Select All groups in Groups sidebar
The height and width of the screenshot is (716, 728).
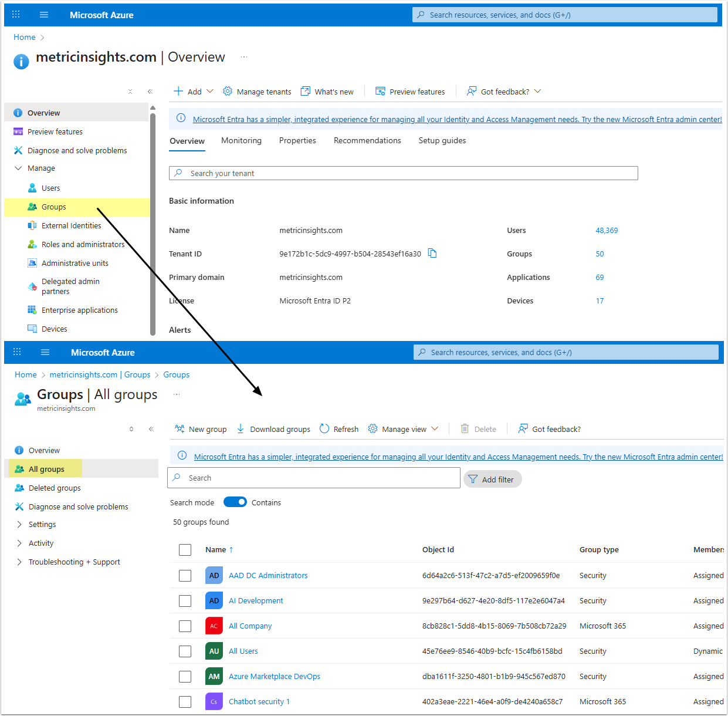point(81,468)
